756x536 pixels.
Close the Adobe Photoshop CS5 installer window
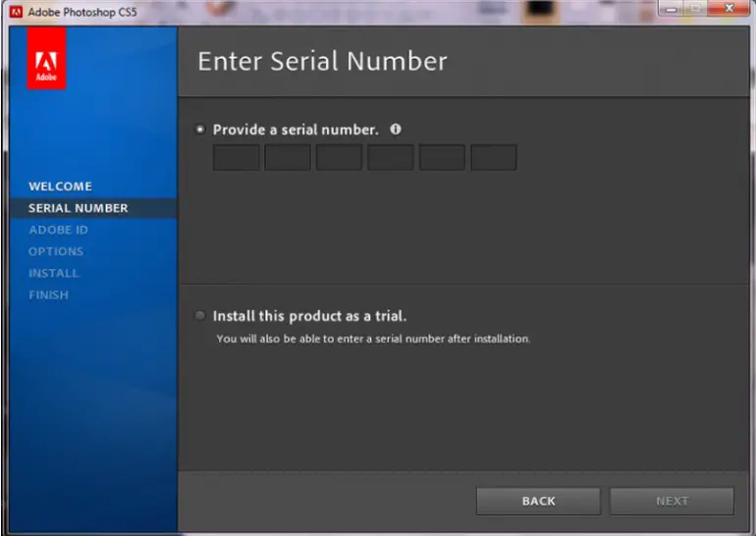[x=729, y=8]
